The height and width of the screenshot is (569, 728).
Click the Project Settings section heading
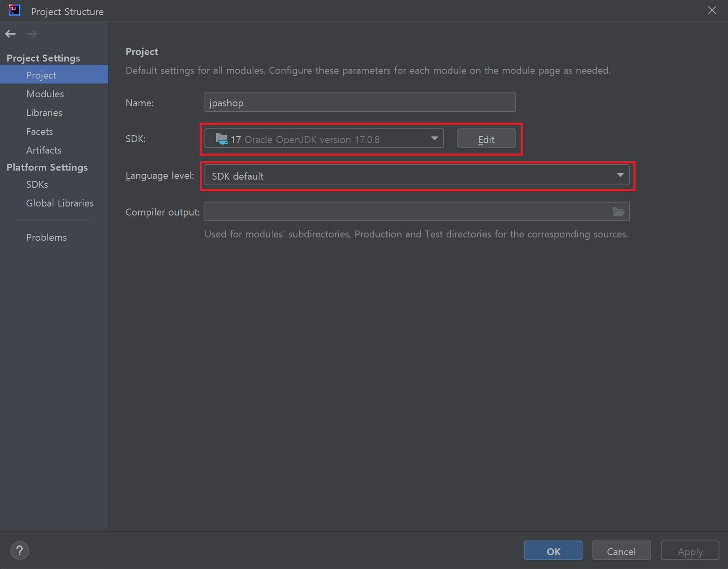click(x=43, y=58)
